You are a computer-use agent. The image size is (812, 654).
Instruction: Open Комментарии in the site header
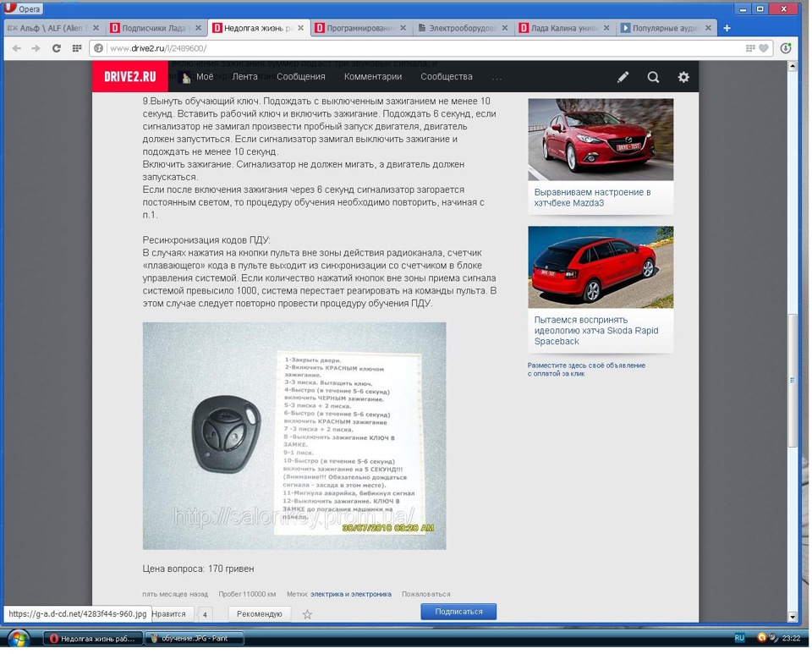373,77
